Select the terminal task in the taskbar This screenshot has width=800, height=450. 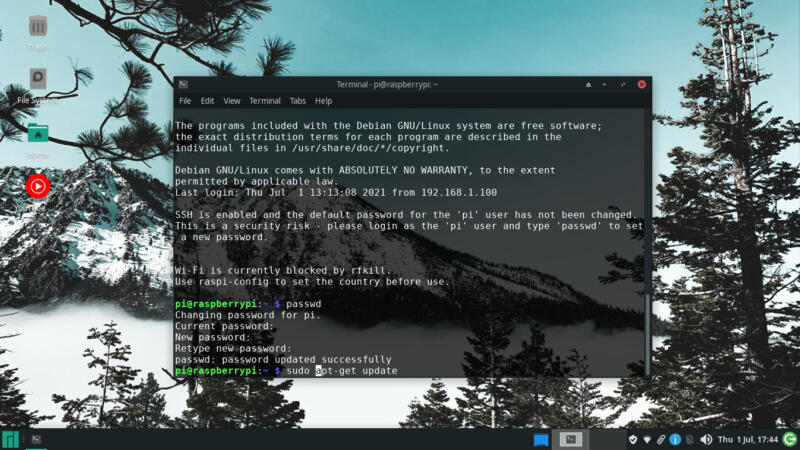pos(36,439)
